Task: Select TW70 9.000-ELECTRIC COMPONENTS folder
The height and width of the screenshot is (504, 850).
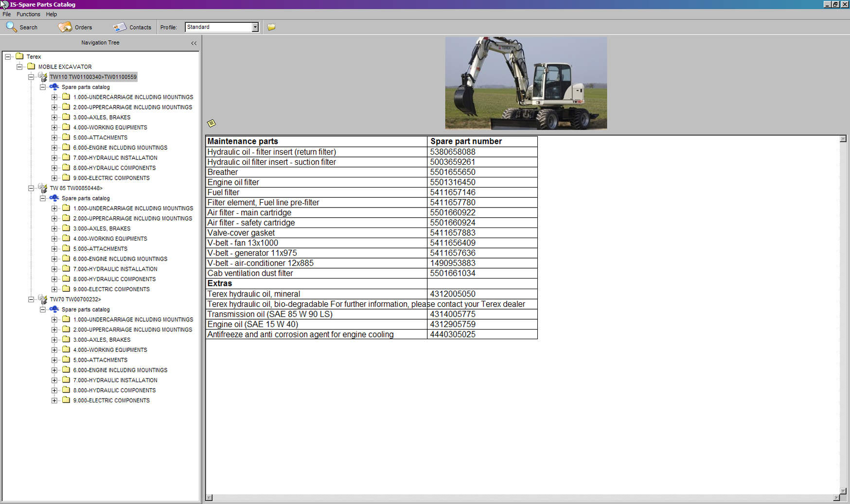Action: [111, 400]
